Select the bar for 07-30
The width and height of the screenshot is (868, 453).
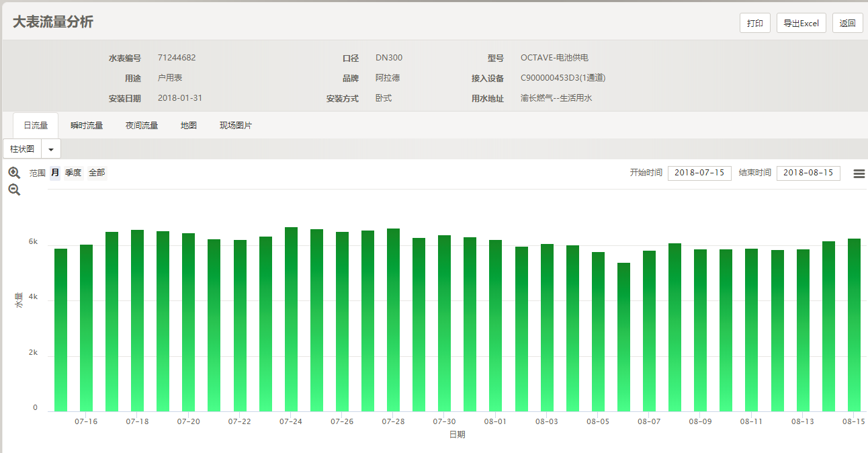pyautogui.click(x=444, y=323)
